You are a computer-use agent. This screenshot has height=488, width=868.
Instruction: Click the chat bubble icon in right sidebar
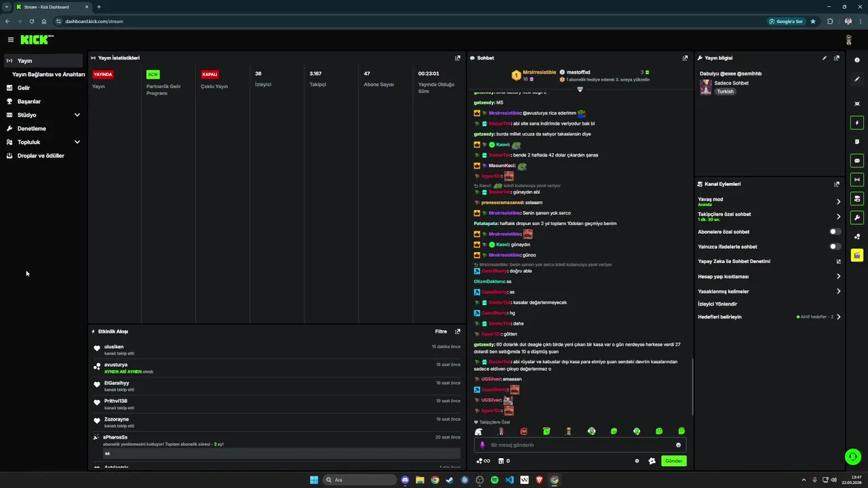coord(857,161)
